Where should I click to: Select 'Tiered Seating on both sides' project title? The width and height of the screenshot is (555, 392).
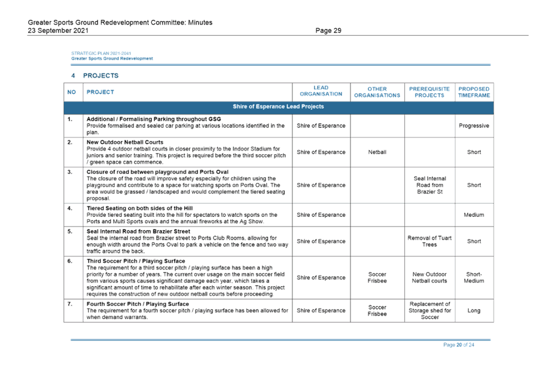(x=135, y=207)
